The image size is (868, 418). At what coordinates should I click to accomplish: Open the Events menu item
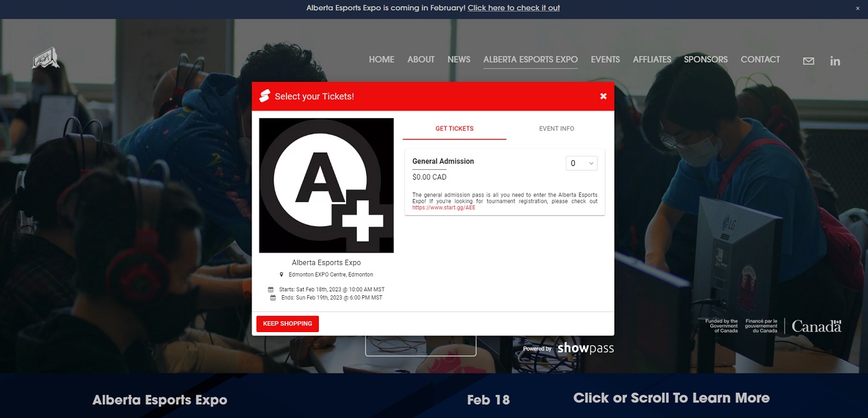(605, 59)
